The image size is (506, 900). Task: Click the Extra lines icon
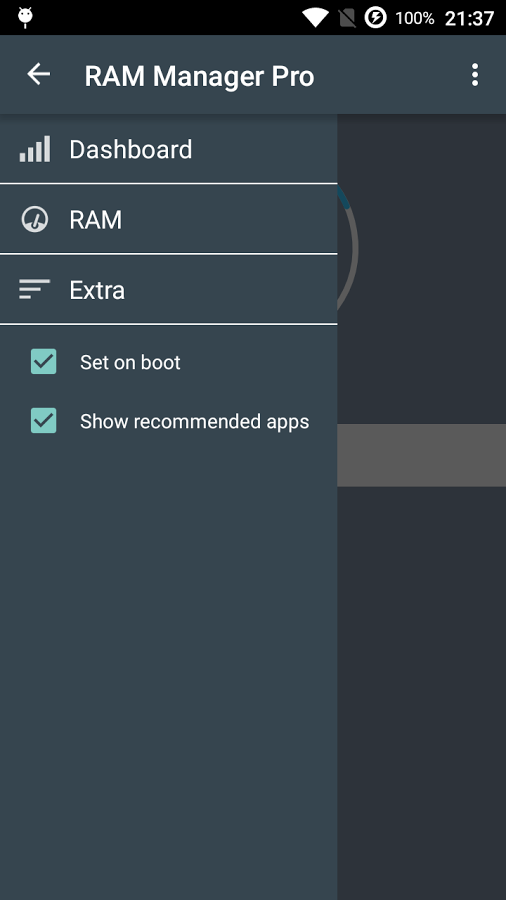34,289
